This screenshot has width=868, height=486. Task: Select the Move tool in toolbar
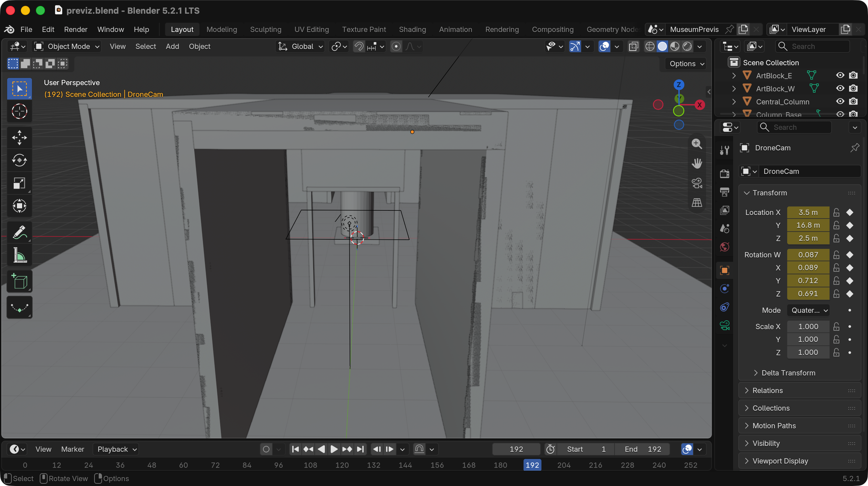pos(19,138)
